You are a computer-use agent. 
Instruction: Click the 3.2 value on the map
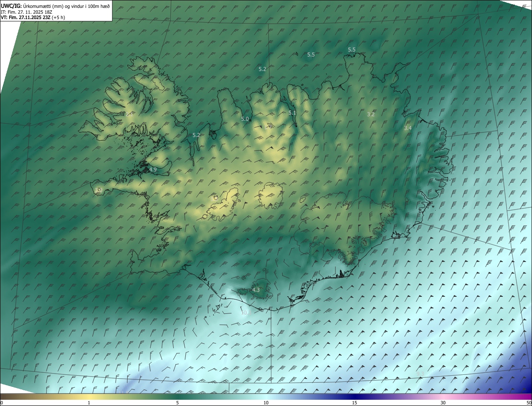click(371, 114)
